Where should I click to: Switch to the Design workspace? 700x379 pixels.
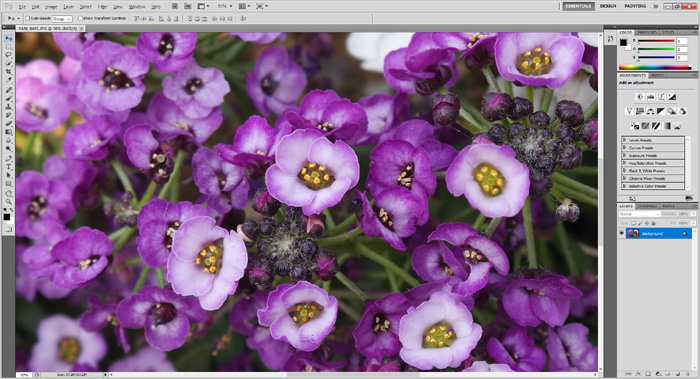point(608,6)
